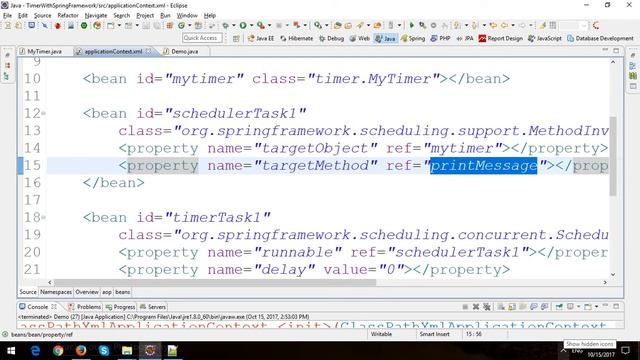
Task: Switch to the Java EE perspective
Action: coord(261,38)
